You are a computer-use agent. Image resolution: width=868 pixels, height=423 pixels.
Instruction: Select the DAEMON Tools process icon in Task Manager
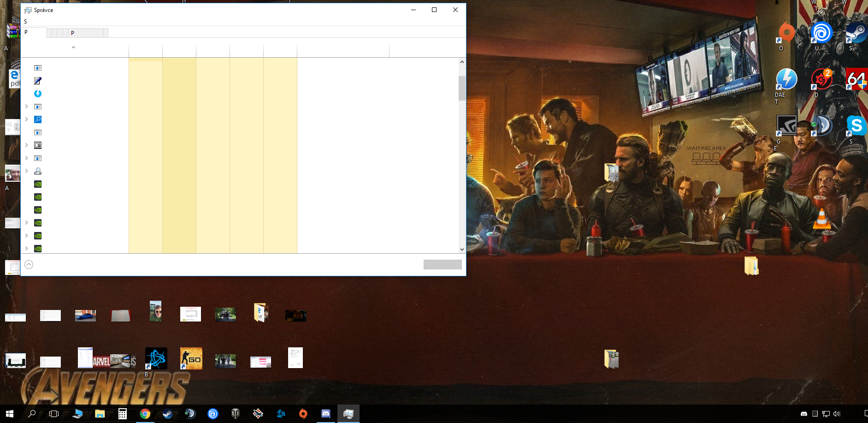pos(38,94)
